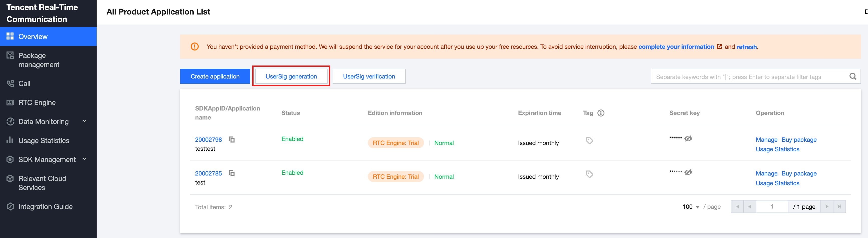Focus the keyword filter search field

(748, 77)
